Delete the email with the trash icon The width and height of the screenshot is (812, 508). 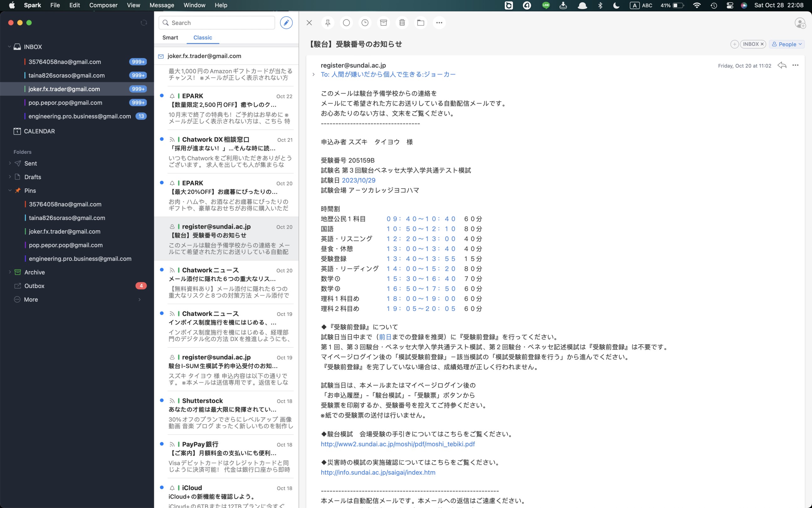click(x=402, y=23)
